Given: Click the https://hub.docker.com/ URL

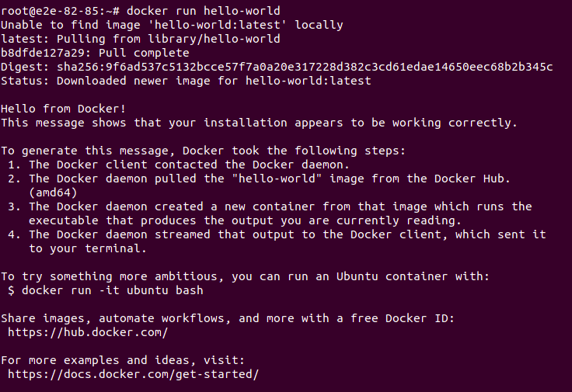Looking at the screenshot, I should (x=88, y=332).
